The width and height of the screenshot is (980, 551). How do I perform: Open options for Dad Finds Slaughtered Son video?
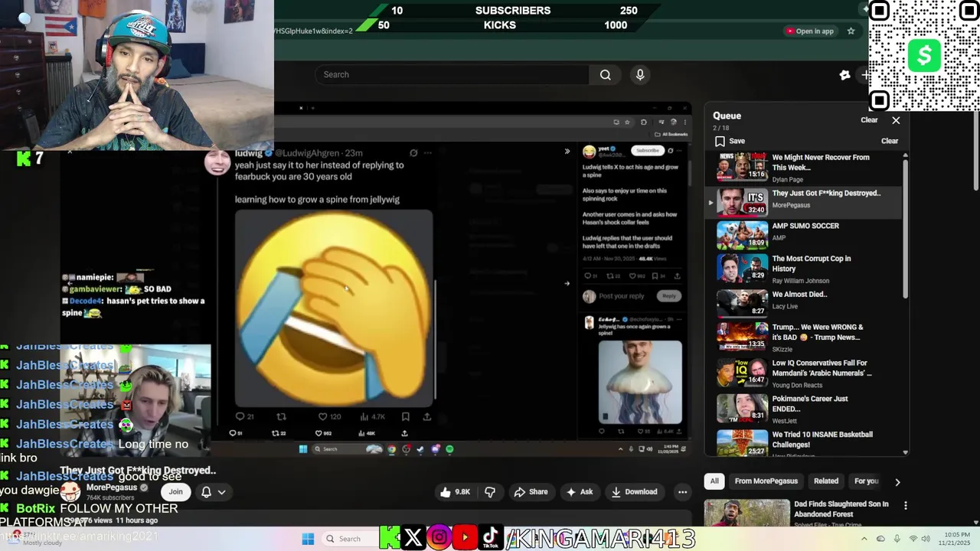pyautogui.click(x=906, y=506)
